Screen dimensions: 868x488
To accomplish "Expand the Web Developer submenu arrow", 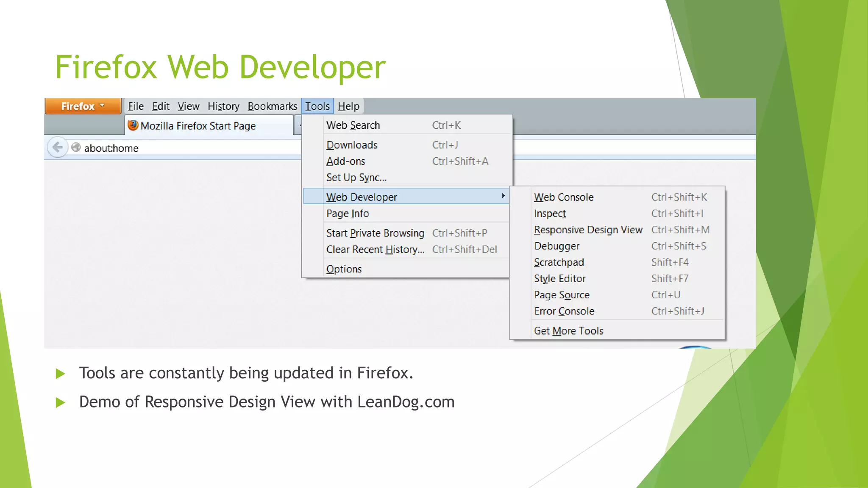I will [x=503, y=196].
